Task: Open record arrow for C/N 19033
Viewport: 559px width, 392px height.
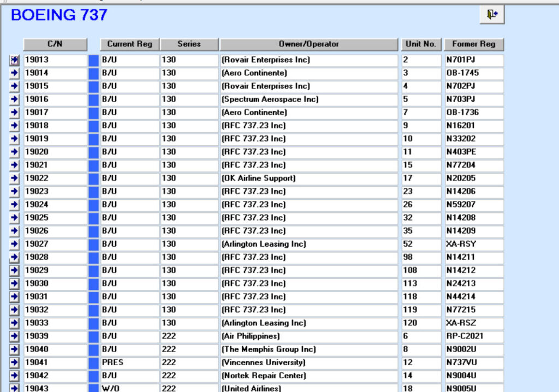Action: pos(15,323)
